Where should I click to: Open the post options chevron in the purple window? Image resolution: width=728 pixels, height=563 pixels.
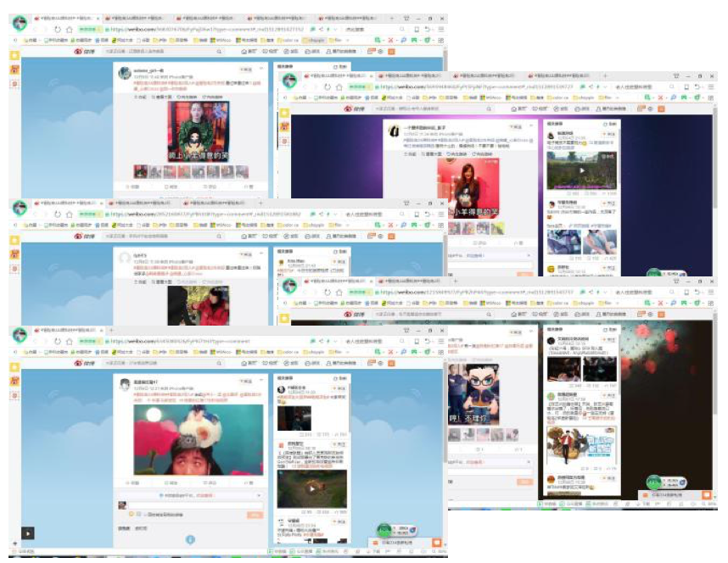click(531, 126)
